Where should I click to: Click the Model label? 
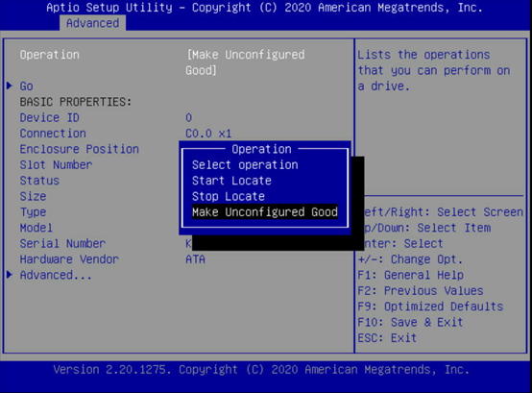(x=36, y=228)
